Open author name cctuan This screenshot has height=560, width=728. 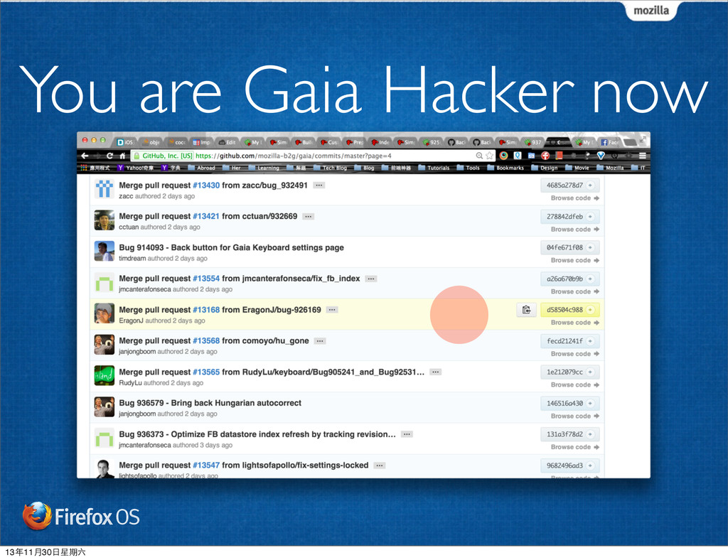[129, 227]
